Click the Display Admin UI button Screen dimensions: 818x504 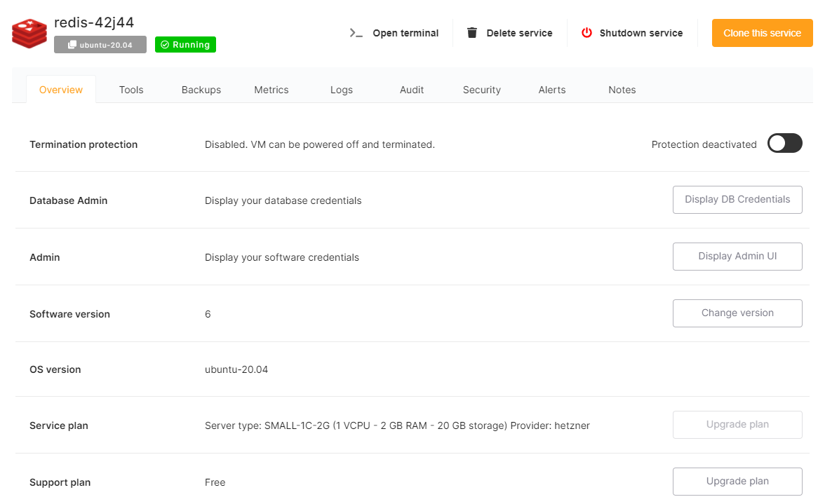point(737,257)
